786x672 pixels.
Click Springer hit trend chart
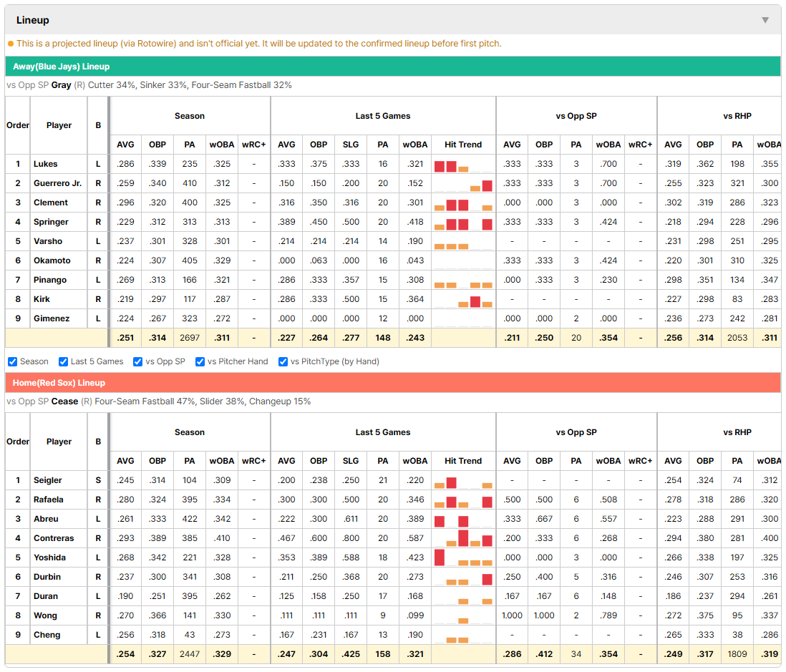point(463,222)
